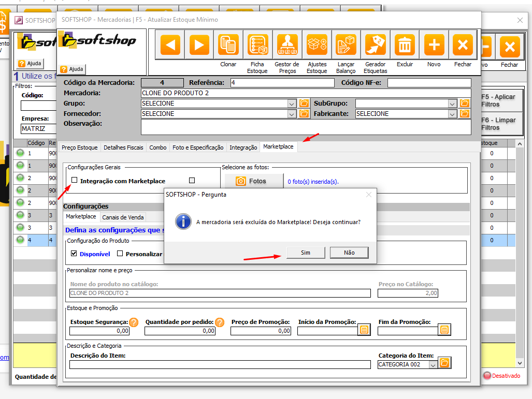Go to previous record with left arrow
The width and height of the screenshot is (532, 399).
click(170, 46)
